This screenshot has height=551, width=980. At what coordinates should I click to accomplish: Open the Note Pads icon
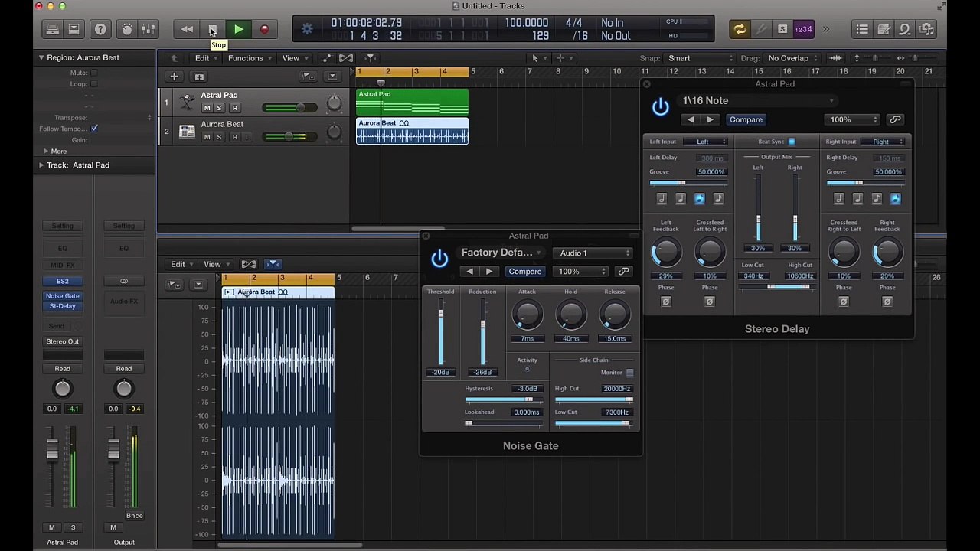coord(884,30)
